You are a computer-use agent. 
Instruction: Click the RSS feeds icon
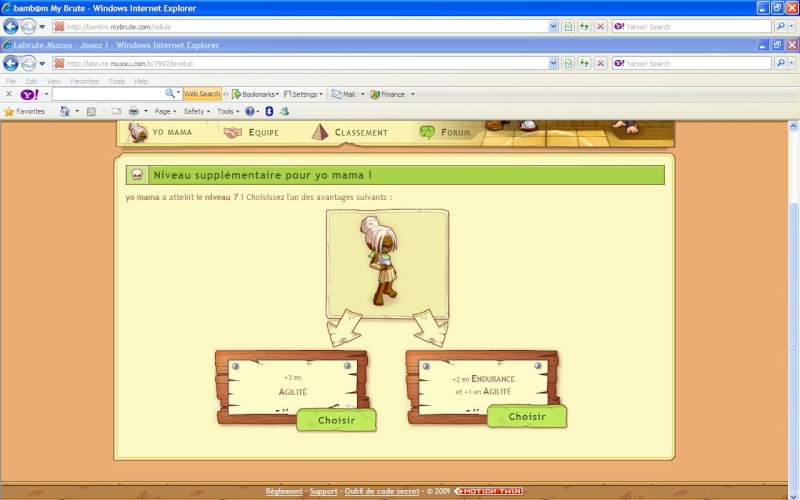tap(91, 111)
